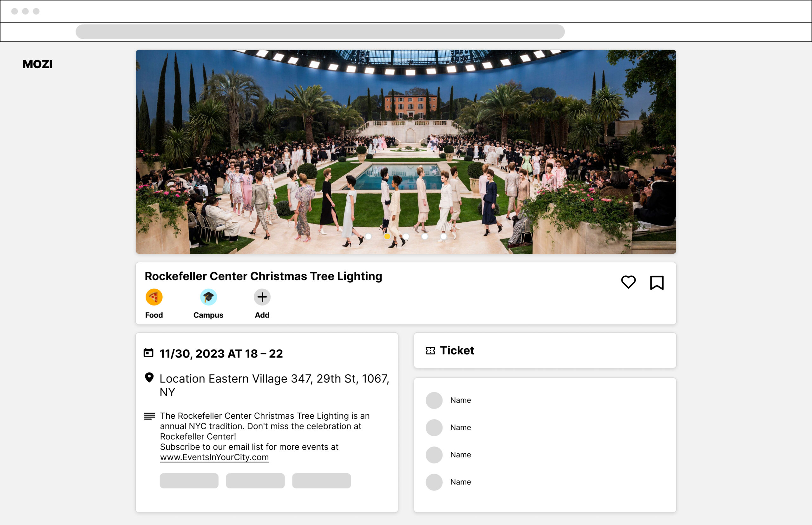Click the description lines icon
The image size is (812, 525).
click(149, 416)
